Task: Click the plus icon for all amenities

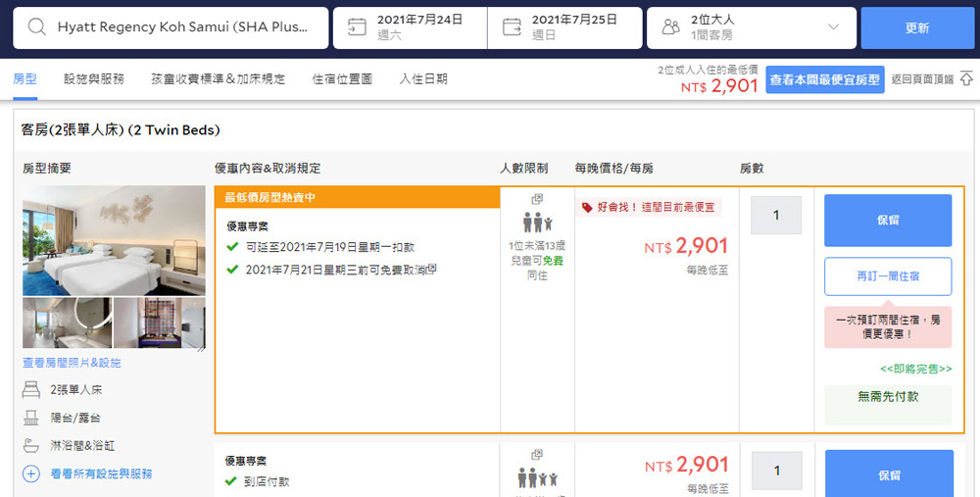Action: click(x=31, y=473)
